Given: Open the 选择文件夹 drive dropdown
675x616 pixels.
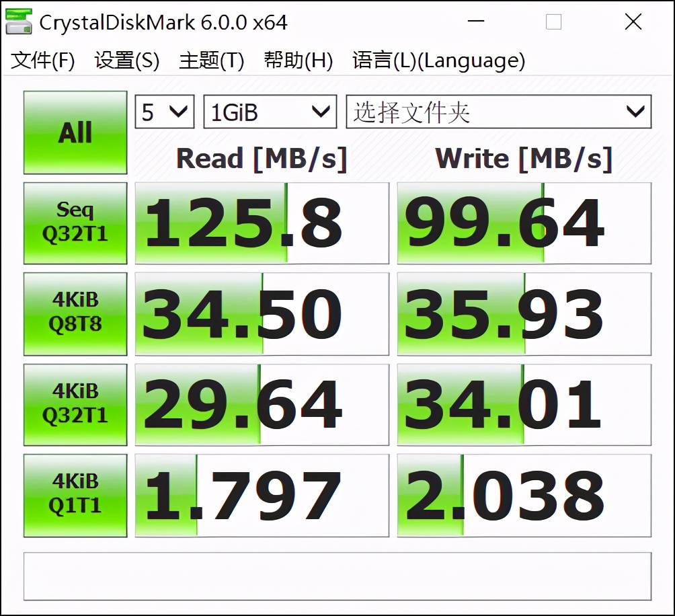Looking at the screenshot, I should [x=498, y=112].
